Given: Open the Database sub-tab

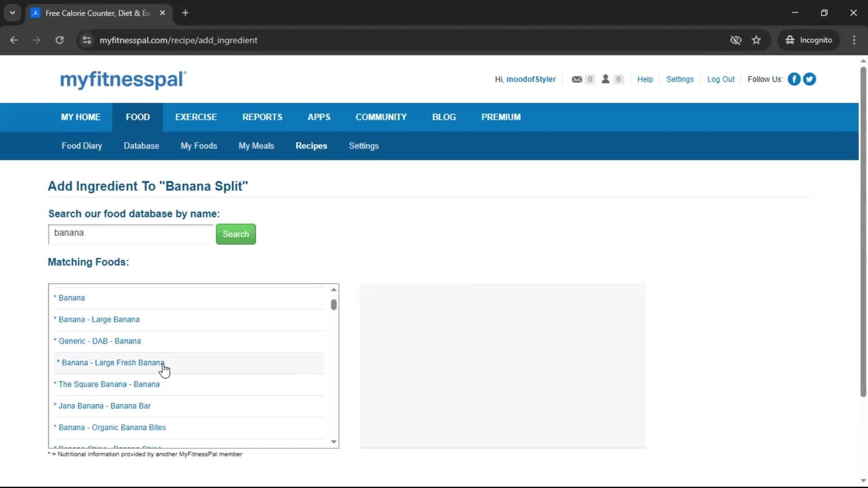Looking at the screenshot, I should [x=142, y=146].
